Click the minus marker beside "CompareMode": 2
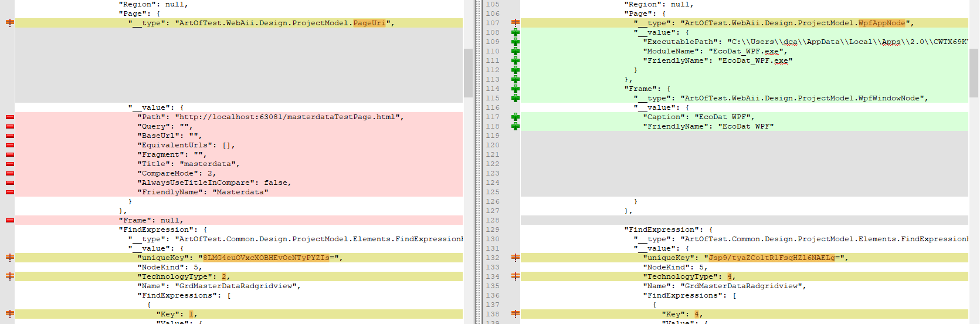This screenshot has height=324, width=980. pyautogui.click(x=10, y=173)
